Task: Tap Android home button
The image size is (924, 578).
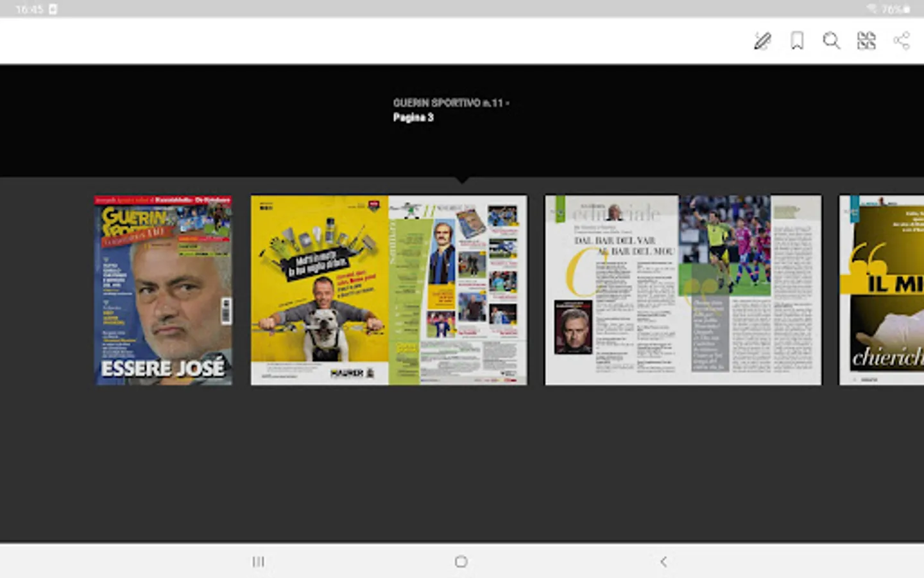Action: pos(461,562)
